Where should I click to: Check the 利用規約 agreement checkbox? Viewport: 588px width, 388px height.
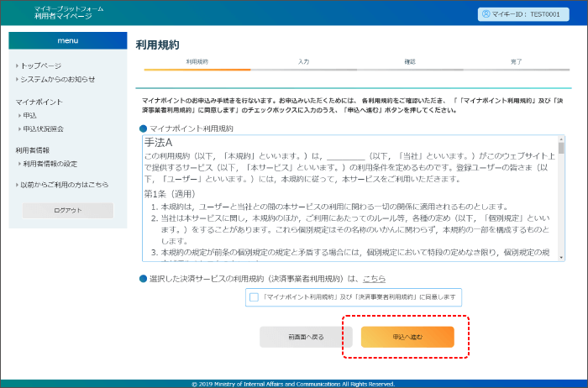coord(254,297)
